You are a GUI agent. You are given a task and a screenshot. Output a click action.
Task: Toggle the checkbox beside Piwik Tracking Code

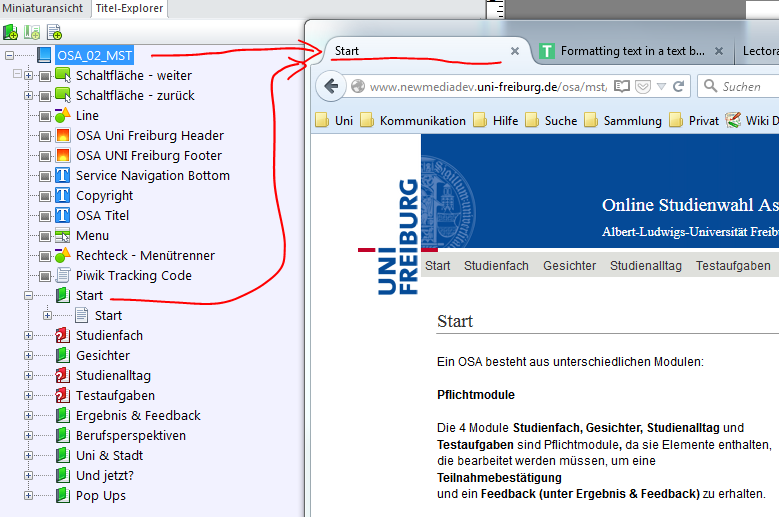click(45, 276)
